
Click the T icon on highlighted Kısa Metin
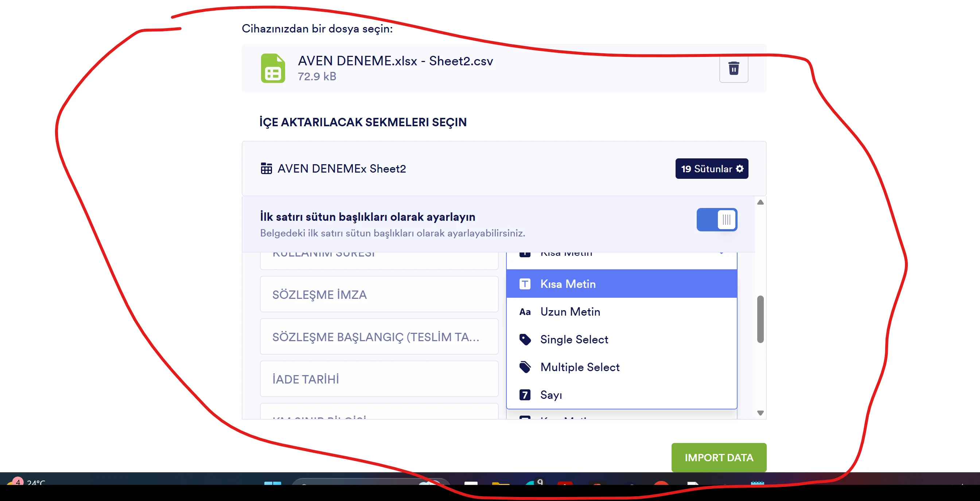point(525,284)
